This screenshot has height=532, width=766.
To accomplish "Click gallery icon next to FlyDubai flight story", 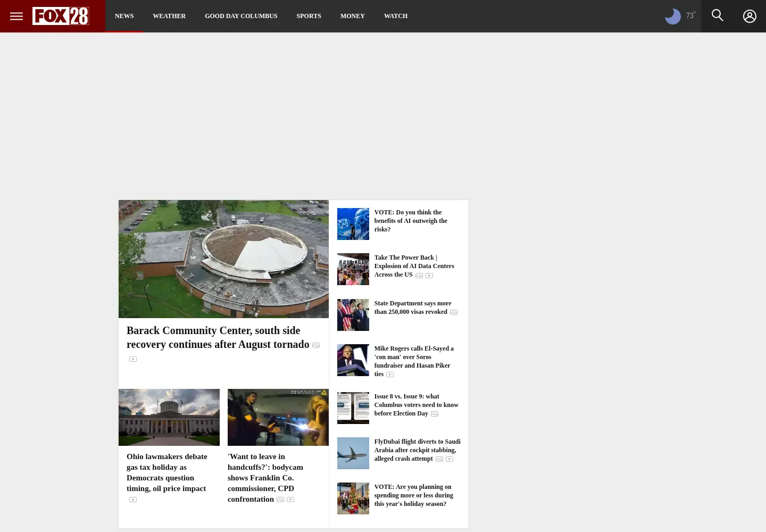I will point(439,459).
